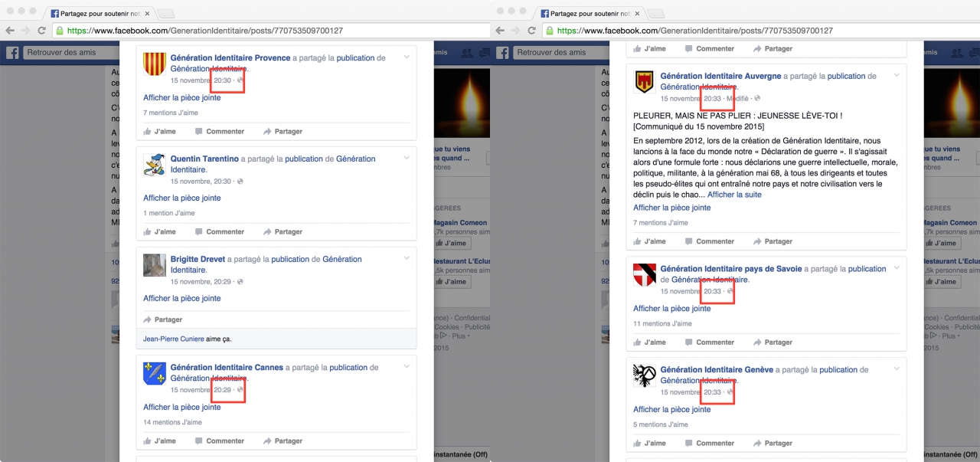Viewport: 980px width, 462px height.
Task: Click the Génération Identitaire Auvergne shield avatar
Action: 645,82
